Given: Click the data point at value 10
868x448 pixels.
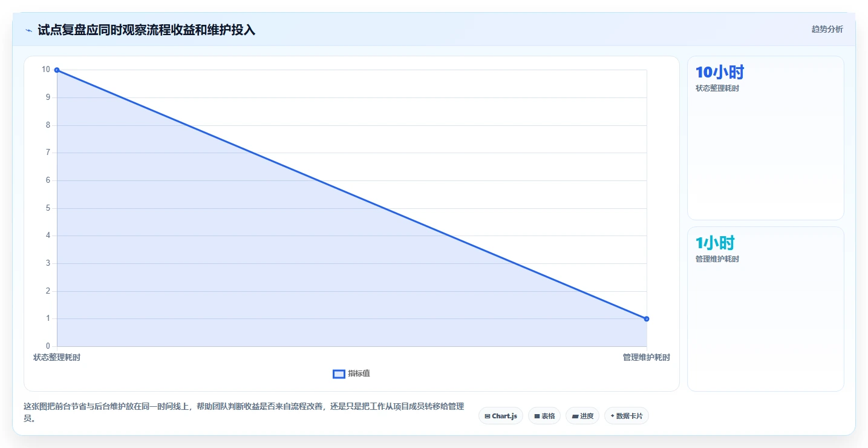Looking at the screenshot, I should 57,70.
